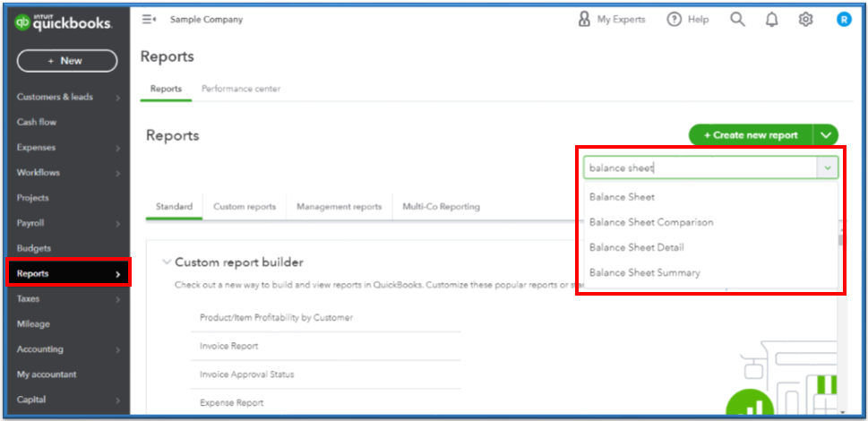Open the settings gear
Viewport: 868px width, 421px height.
click(805, 20)
